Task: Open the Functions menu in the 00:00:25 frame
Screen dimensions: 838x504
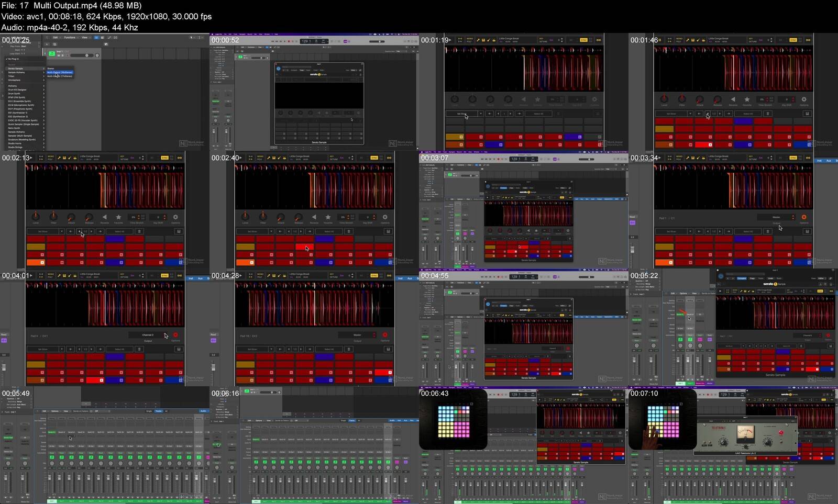Action: point(69,38)
